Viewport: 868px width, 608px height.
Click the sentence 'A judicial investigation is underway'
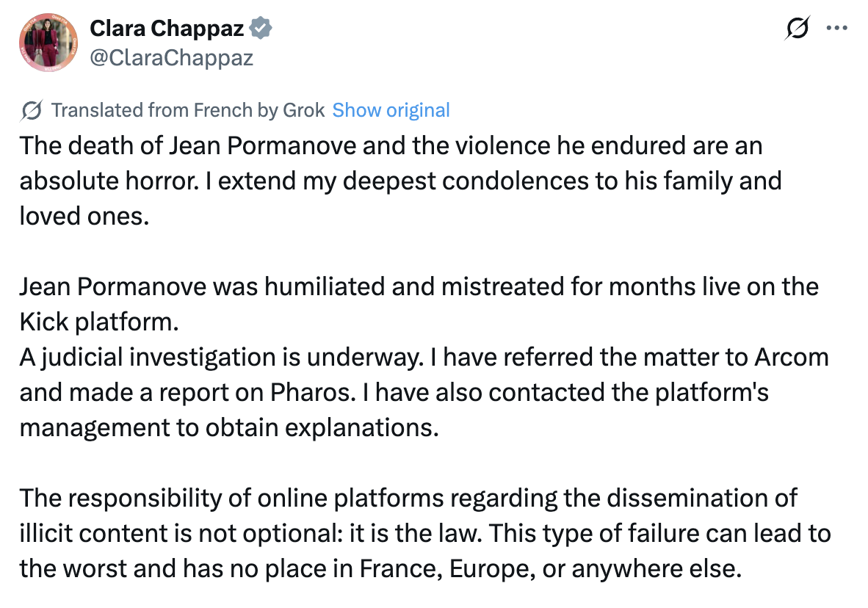[222, 357]
